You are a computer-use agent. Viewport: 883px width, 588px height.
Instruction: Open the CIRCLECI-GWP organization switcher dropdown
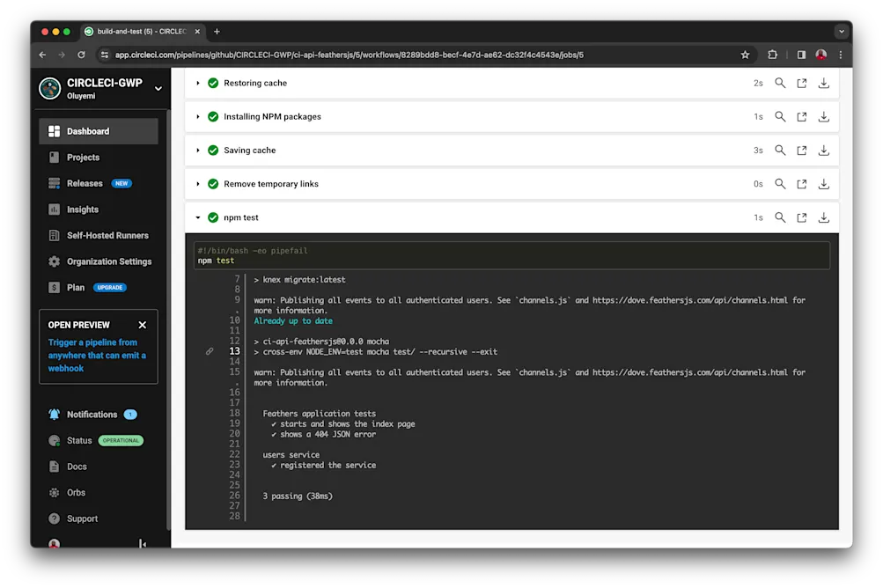click(158, 88)
